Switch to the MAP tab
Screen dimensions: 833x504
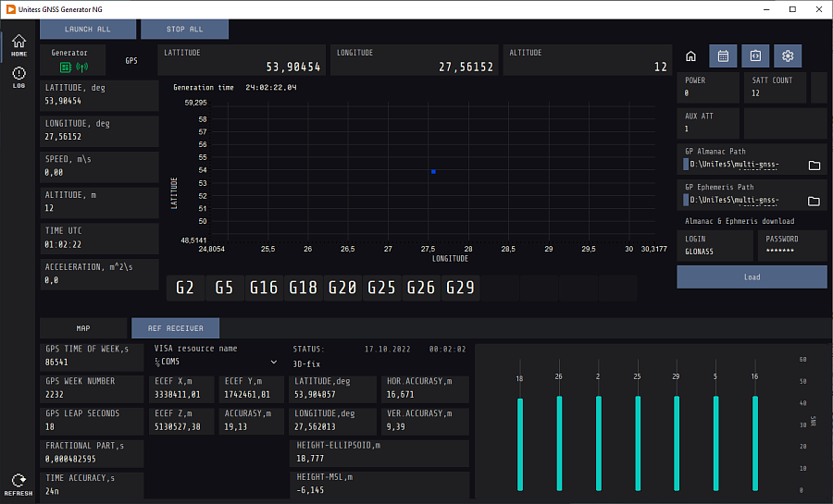coord(83,328)
